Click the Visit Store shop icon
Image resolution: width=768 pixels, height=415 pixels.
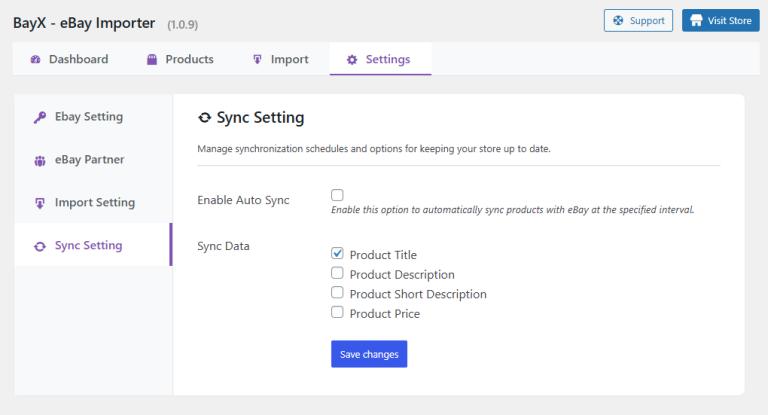pyautogui.click(x=696, y=21)
